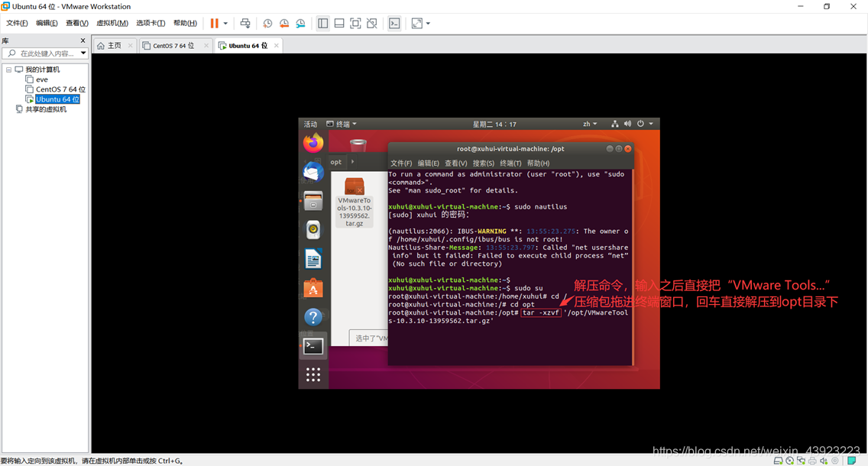The height and width of the screenshot is (466, 868).
Task: Open Ubuntu Software from the dock
Action: pos(313,288)
